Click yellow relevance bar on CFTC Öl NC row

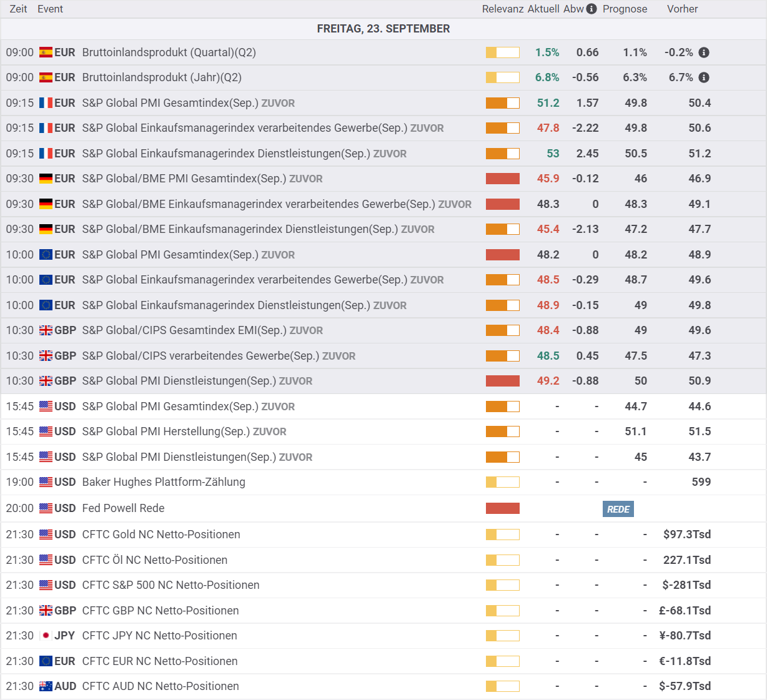(503, 560)
